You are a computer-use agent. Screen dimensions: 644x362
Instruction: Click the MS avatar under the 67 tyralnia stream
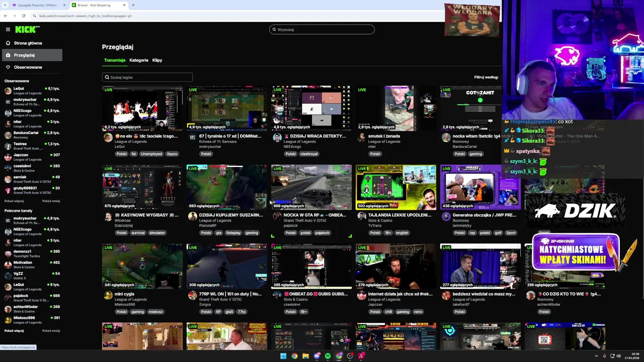[192, 138]
